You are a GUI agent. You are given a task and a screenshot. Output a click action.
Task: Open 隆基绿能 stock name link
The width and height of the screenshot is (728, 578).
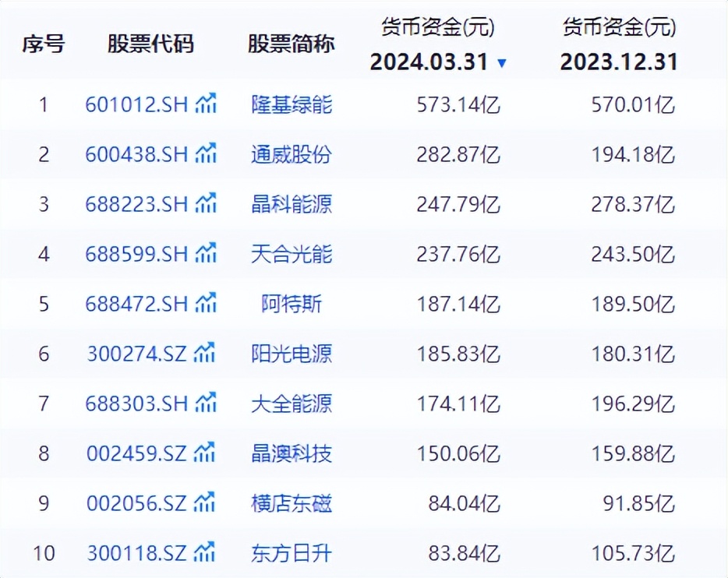point(292,104)
